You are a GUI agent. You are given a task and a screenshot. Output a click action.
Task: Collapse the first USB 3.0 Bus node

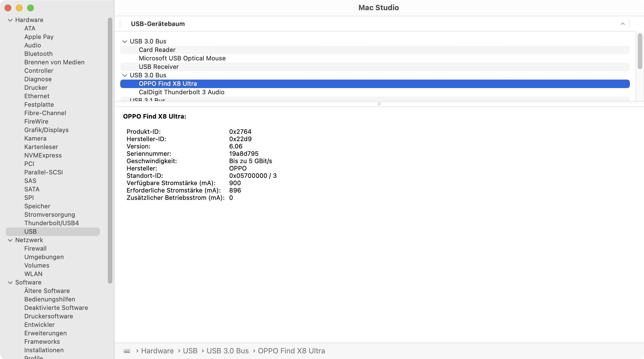(x=125, y=41)
